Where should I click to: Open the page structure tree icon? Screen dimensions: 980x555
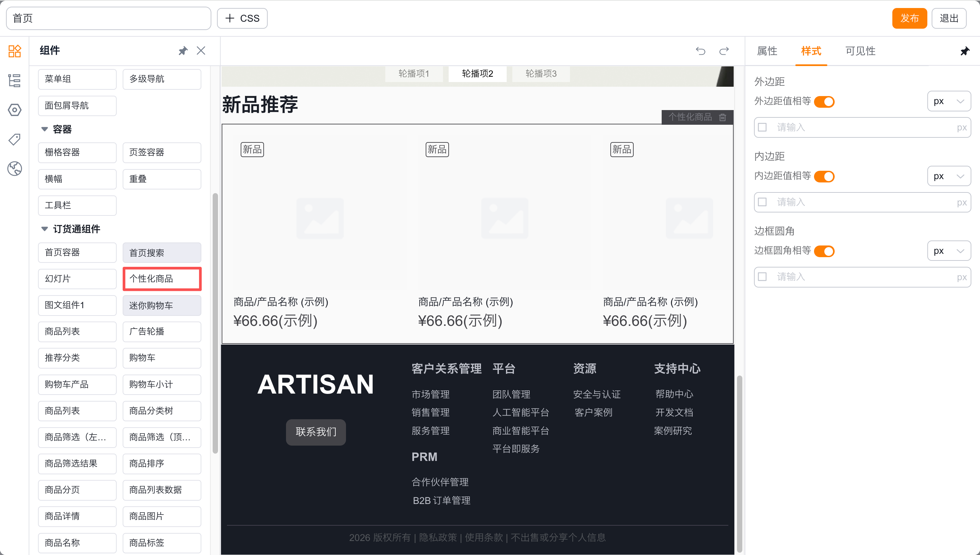coord(14,80)
